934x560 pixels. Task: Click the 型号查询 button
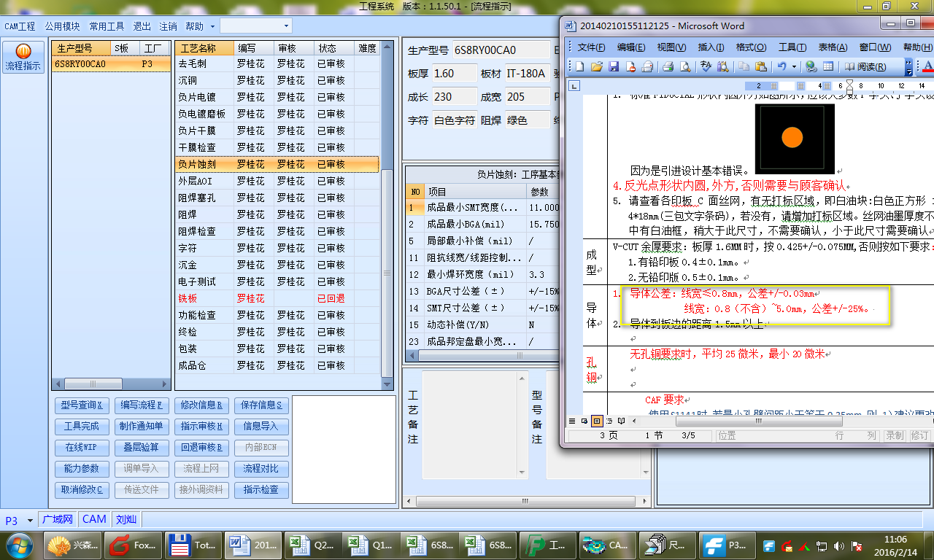(82, 405)
